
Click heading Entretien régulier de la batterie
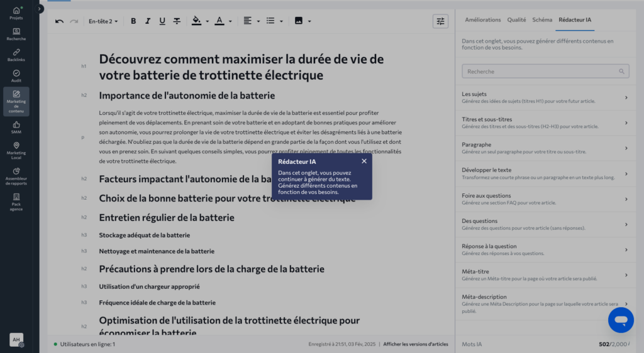point(166,218)
